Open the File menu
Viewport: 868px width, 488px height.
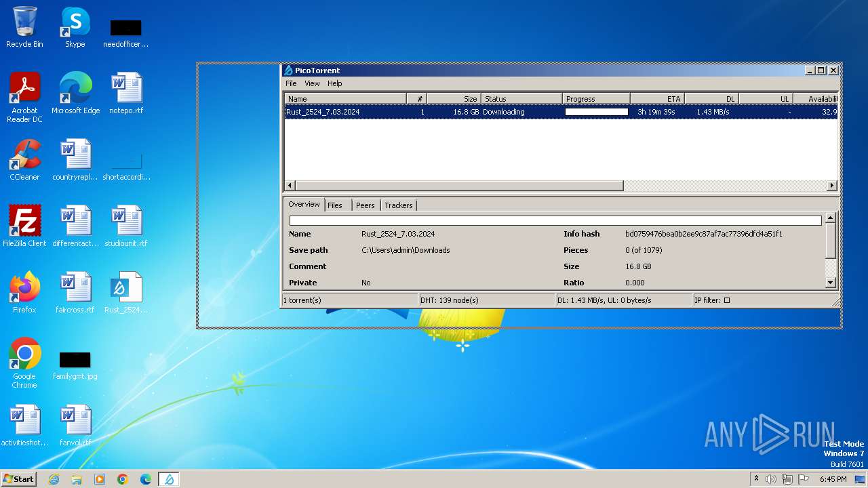pos(291,83)
